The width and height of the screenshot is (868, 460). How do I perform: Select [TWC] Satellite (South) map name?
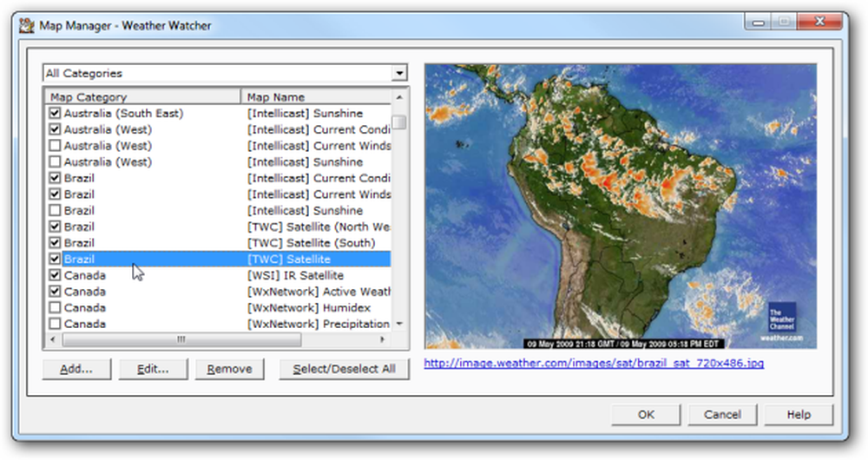point(311,242)
